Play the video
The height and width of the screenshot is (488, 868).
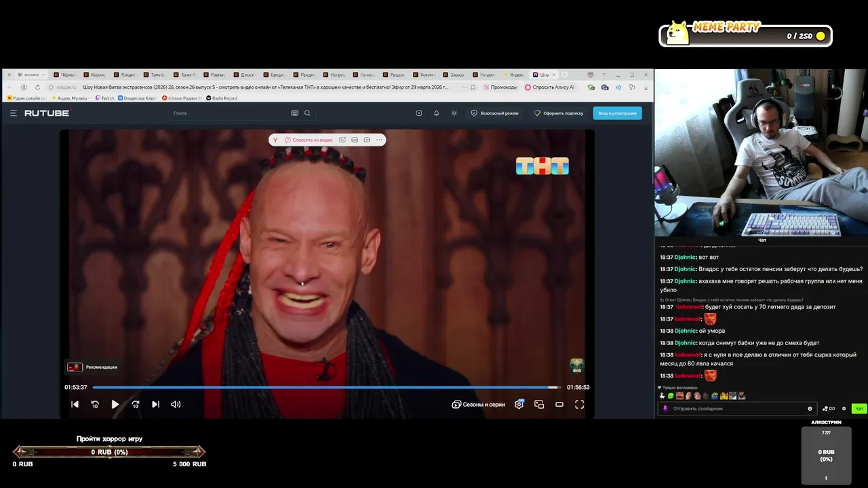tap(115, 404)
